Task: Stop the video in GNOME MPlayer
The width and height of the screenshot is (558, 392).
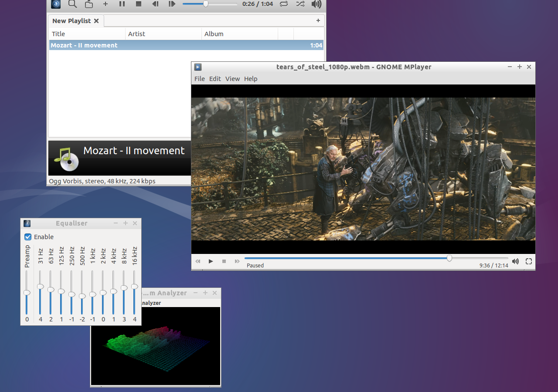Action: click(224, 261)
